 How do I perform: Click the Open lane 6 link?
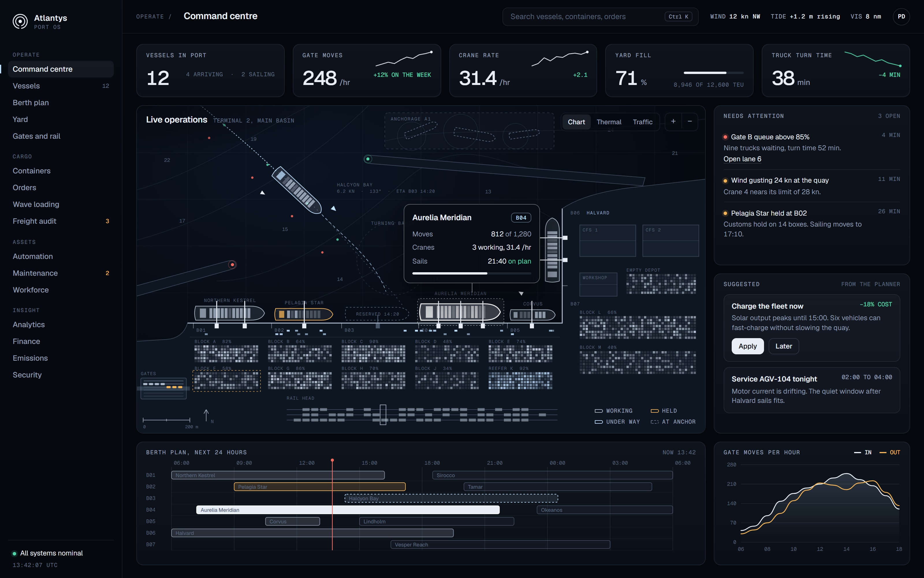tap(742, 159)
